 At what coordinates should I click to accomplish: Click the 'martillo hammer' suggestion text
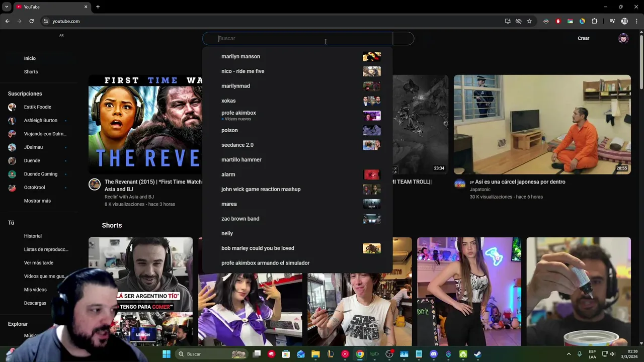tap(242, 160)
